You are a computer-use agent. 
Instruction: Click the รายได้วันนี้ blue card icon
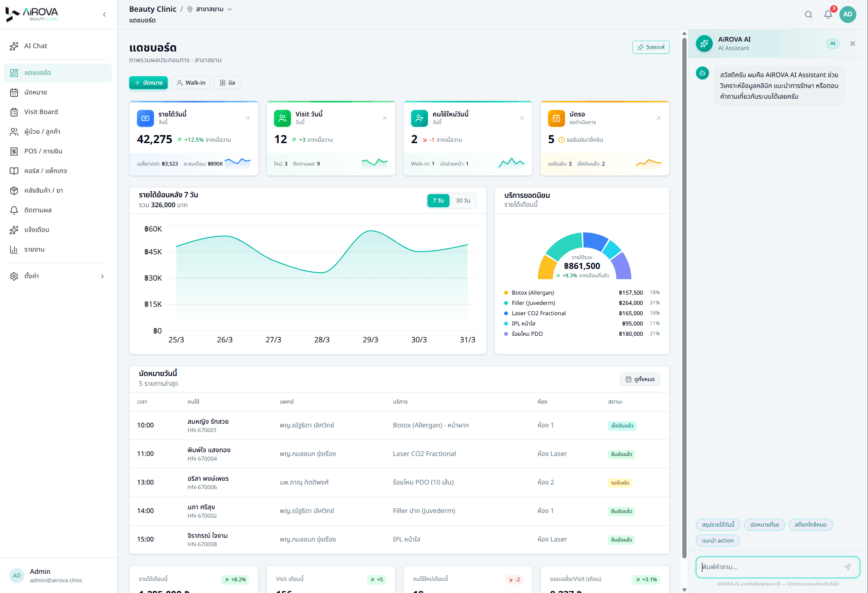pyautogui.click(x=145, y=118)
